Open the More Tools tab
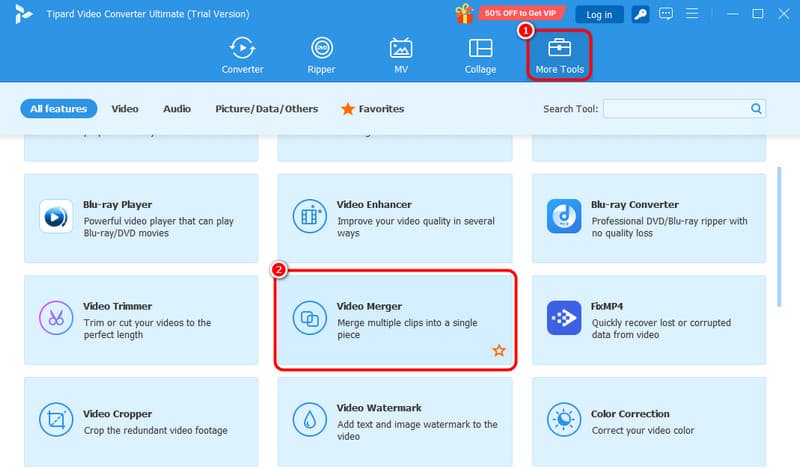This screenshot has width=800, height=469. 560,55
